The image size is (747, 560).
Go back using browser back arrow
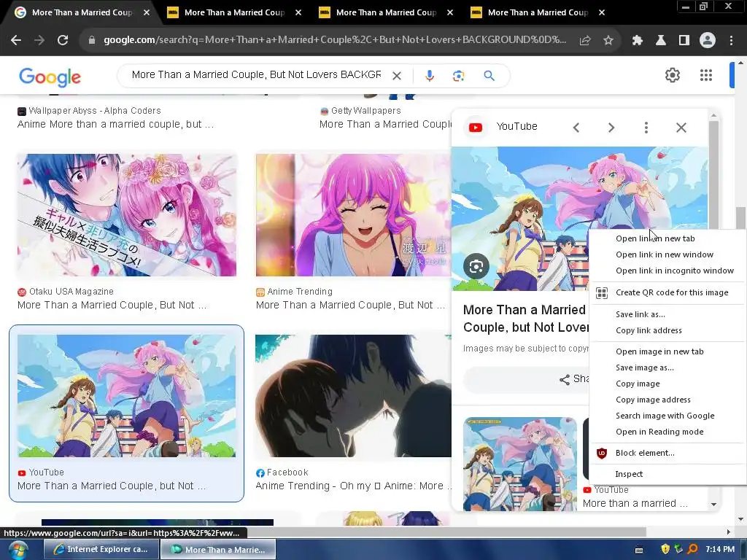pyautogui.click(x=16, y=40)
